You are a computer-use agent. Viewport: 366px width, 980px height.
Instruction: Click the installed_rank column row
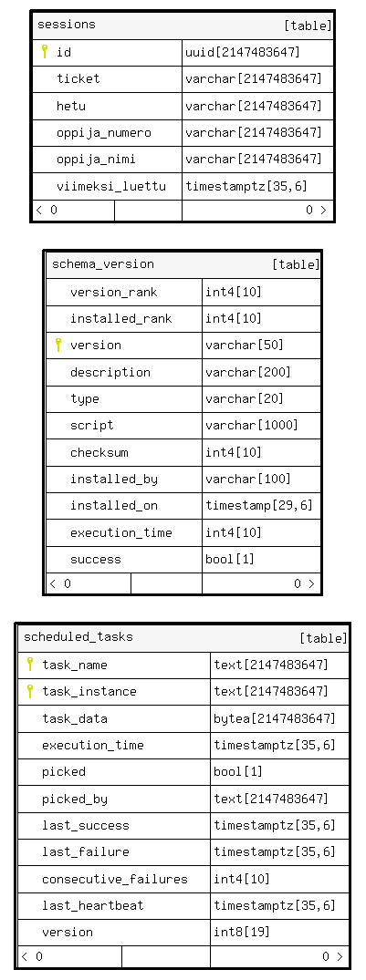click(183, 319)
